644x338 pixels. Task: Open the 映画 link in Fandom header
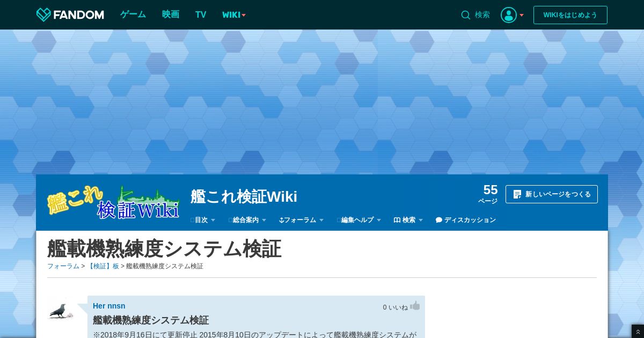click(171, 14)
